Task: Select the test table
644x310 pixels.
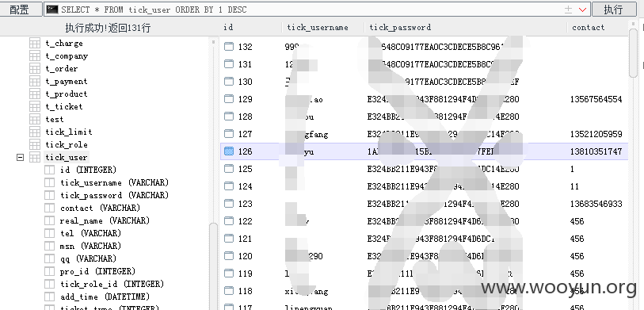Action: (55, 119)
